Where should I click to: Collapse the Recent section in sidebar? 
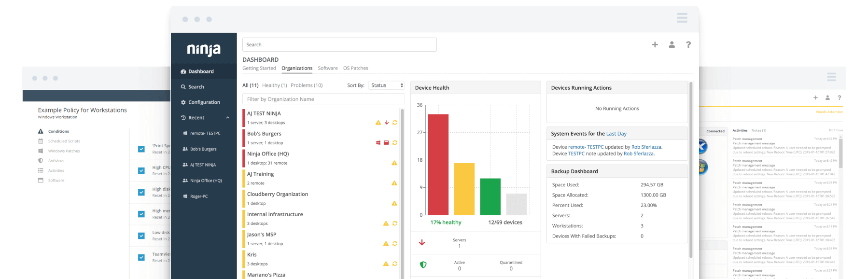pos(227,118)
